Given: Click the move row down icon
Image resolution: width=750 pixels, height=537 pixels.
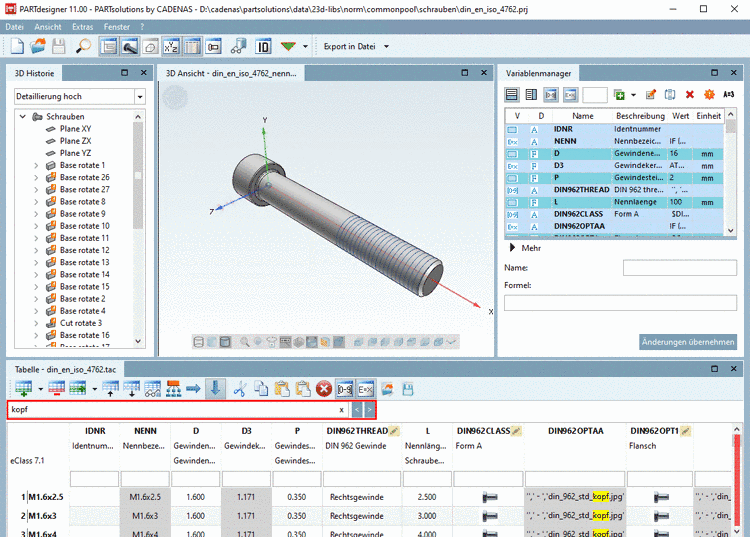Looking at the screenshot, I should tap(132, 389).
